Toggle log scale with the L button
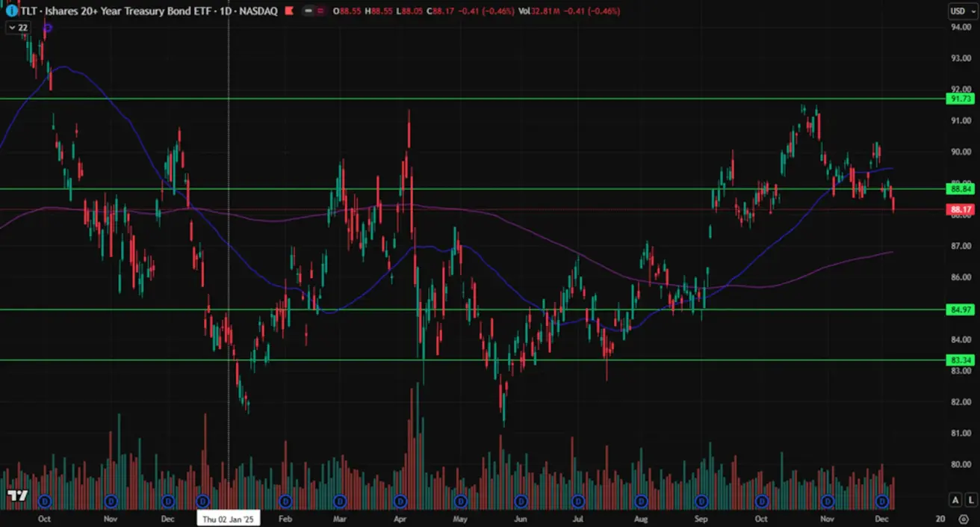The width and height of the screenshot is (980, 527). coord(970,500)
